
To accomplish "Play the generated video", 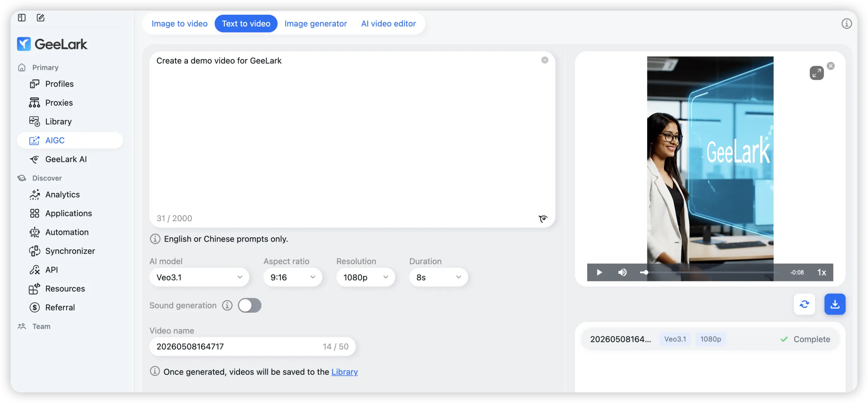I will 599,272.
